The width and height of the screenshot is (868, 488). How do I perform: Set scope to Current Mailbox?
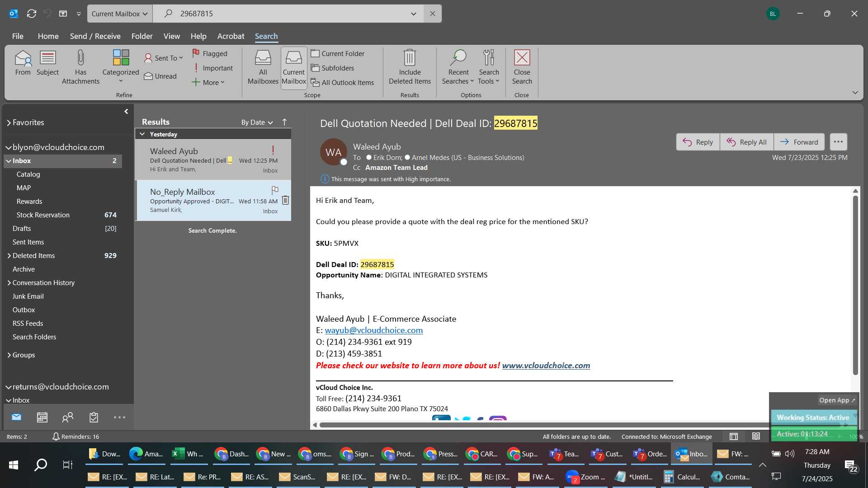click(294, 67)
